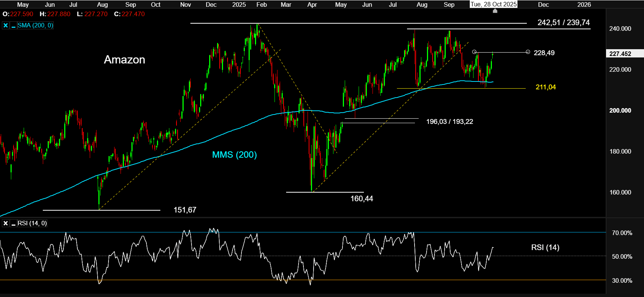The height and width of the screenshot is (297, 644).
Task: Click the 70.00% level on the RSI axis
Action: point(622,233)
